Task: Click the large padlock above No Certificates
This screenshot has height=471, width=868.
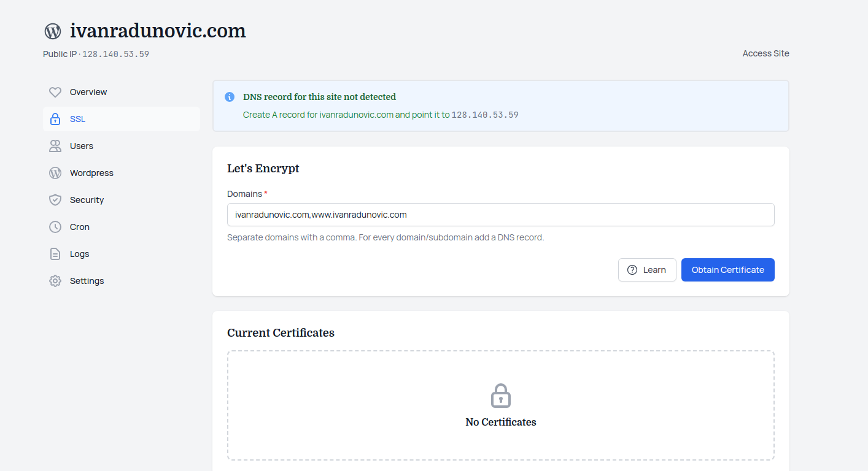Action: point(500,396)
